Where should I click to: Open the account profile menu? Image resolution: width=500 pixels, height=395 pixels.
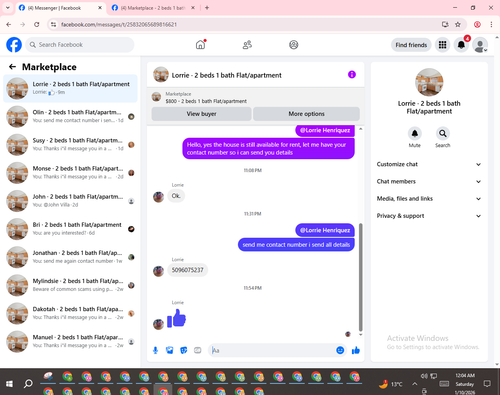point(480,45)
